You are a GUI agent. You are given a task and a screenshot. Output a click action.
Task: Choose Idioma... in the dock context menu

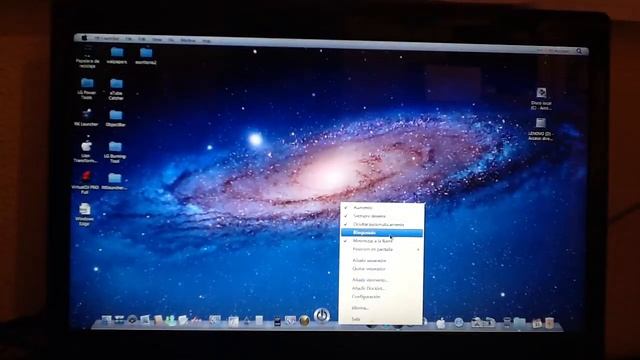[x=360, y=308]
